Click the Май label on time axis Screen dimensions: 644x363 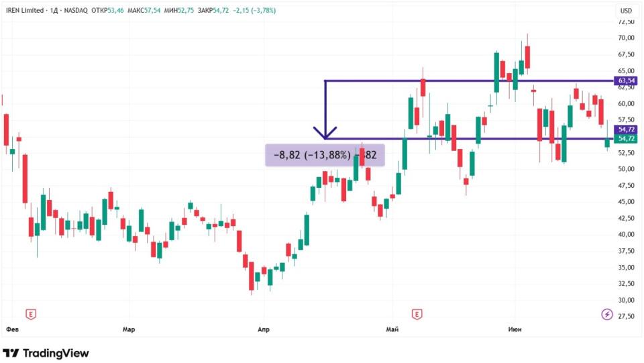coord(392,329)
